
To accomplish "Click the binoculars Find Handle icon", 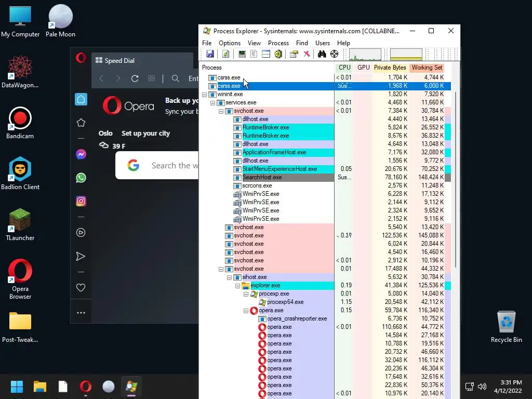I will (322, 54).
